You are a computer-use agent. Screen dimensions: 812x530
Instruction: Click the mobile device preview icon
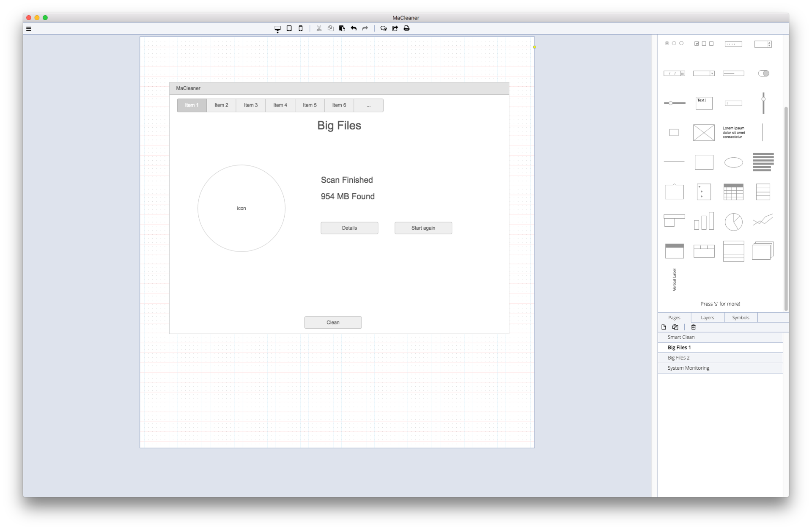pyautogui.click(x=300, y=28)
